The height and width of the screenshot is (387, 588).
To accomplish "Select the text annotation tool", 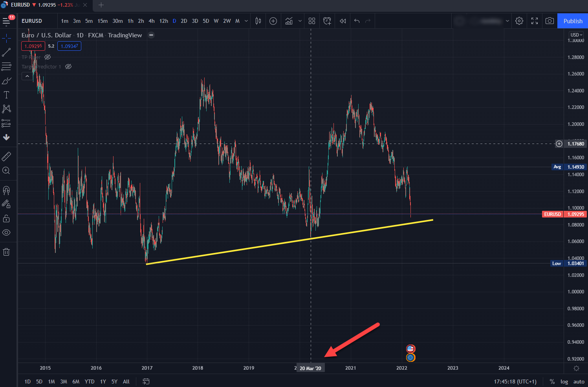I will tap(6, 95).
